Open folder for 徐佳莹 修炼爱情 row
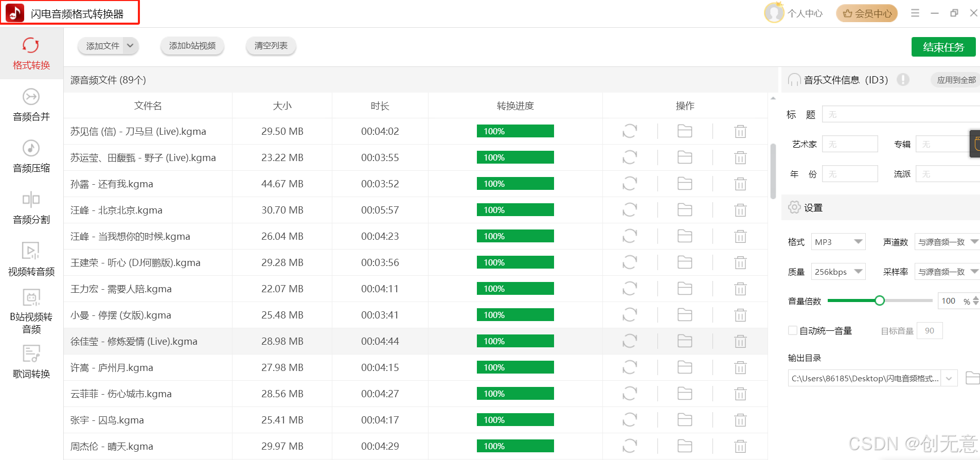980x460 pixels. click(x=685, y=341)
